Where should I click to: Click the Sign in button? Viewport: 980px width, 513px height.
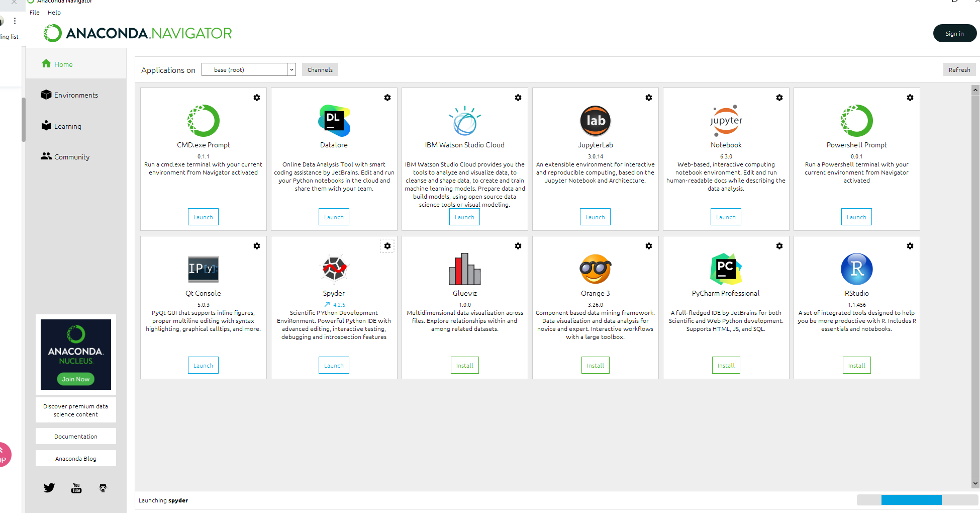[955, 34]
